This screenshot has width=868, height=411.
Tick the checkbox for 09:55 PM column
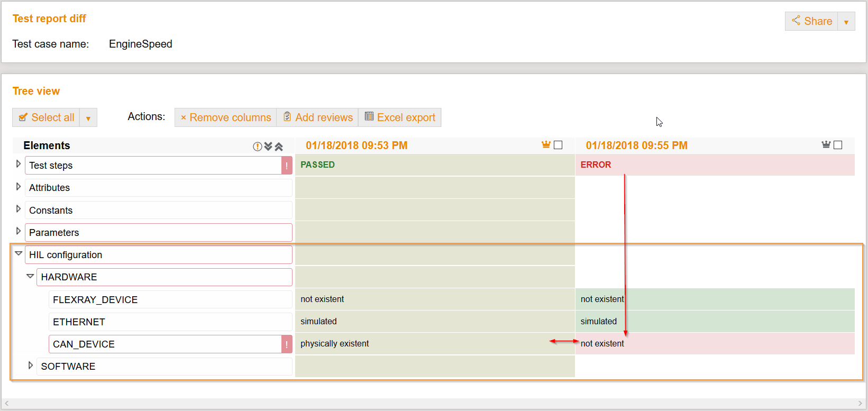pyautogui.click(x=838, y=145)
